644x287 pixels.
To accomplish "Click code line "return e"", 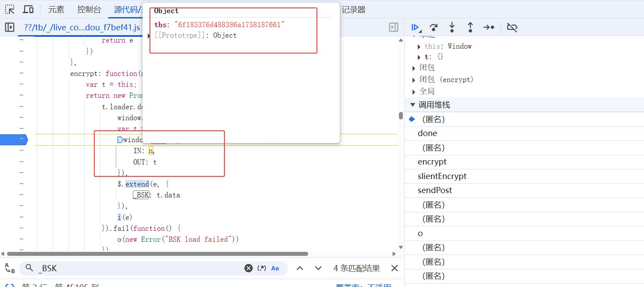I will (117, 40).
